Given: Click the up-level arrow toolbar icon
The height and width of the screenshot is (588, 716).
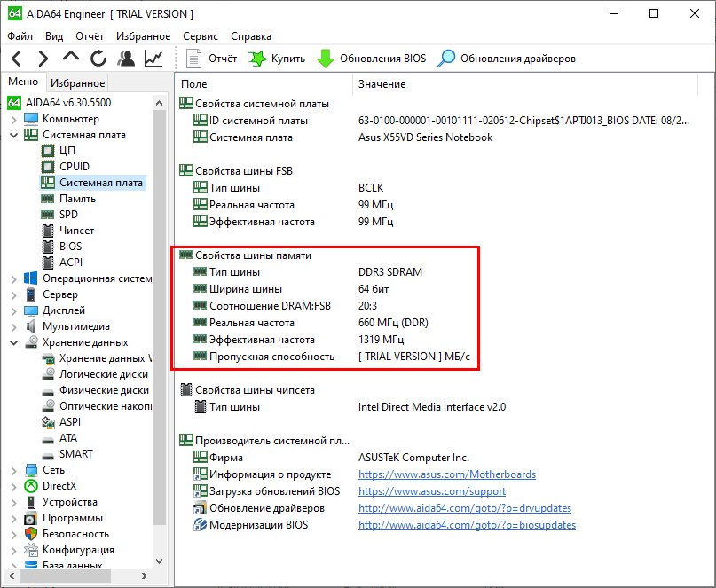Looking at the screenshot, I should tap(71, 57).
